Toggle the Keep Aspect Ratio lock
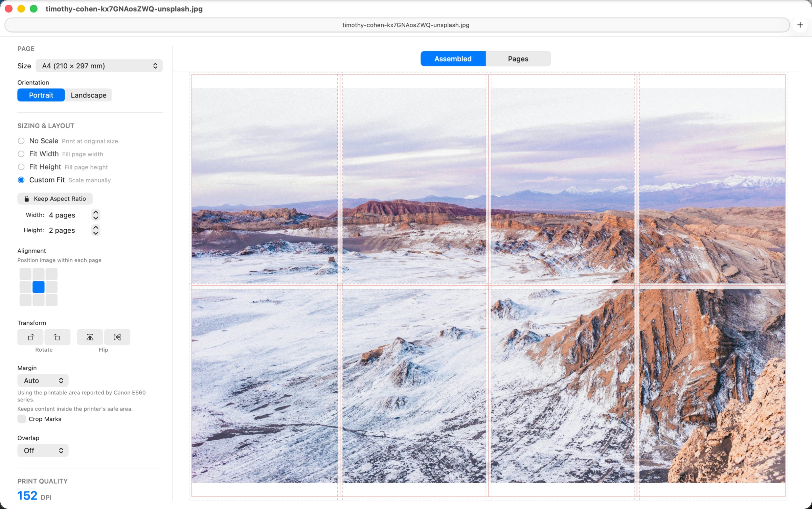The image size is (812, 509). tap(55, 199)
